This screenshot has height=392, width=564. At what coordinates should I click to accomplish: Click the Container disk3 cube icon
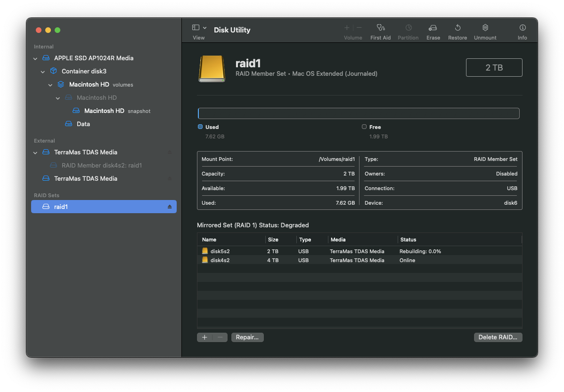pos(54,71)
